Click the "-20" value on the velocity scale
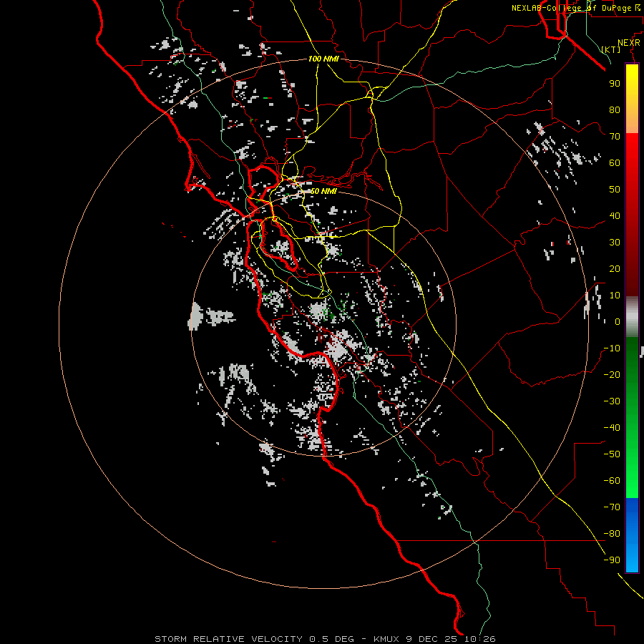 [612, 375]
